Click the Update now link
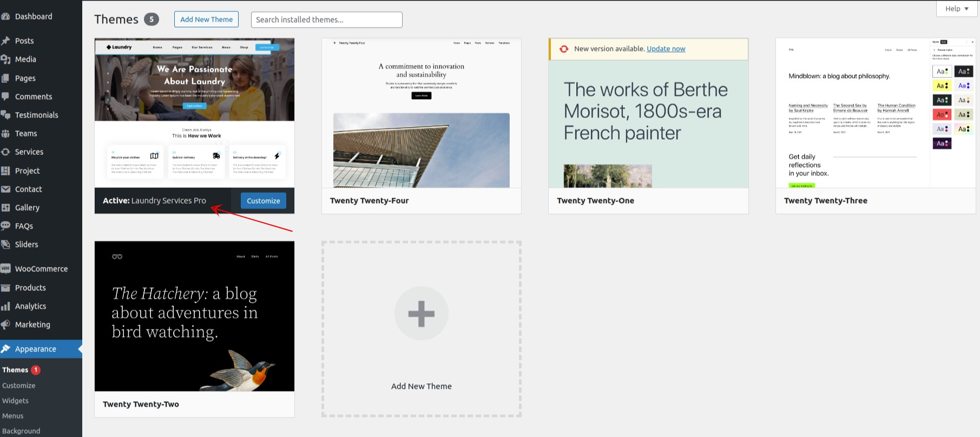This screenshot has width=980, height=437. click(x=666, y=49)
